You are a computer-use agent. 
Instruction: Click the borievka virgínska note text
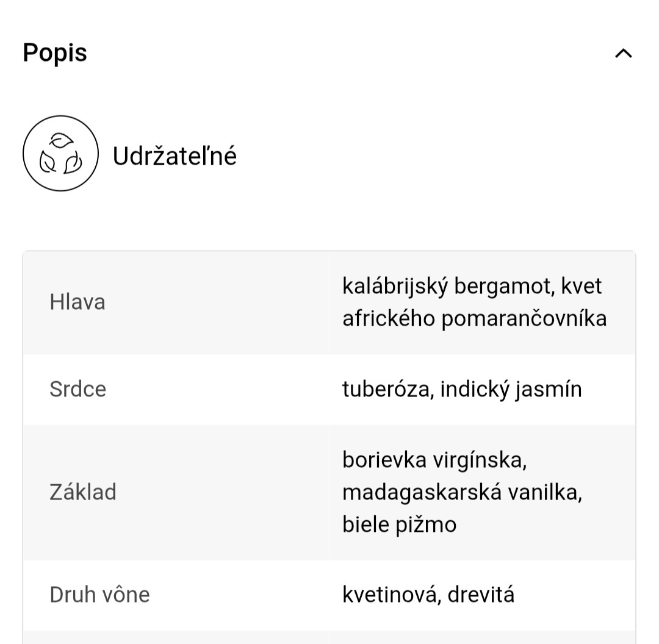tap(434, 460)
